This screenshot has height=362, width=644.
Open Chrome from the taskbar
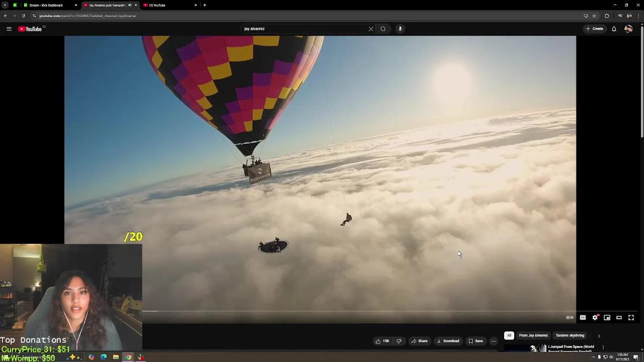128,357
